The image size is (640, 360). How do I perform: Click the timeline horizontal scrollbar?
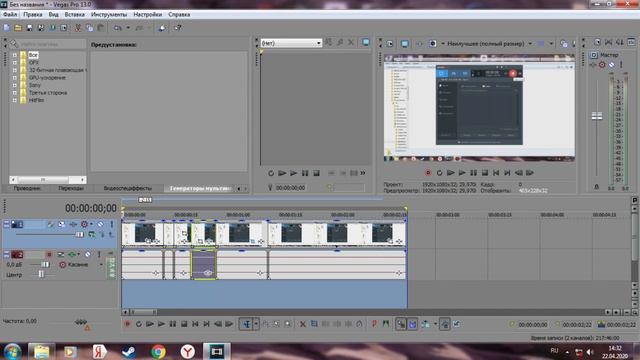click(144, 312)
